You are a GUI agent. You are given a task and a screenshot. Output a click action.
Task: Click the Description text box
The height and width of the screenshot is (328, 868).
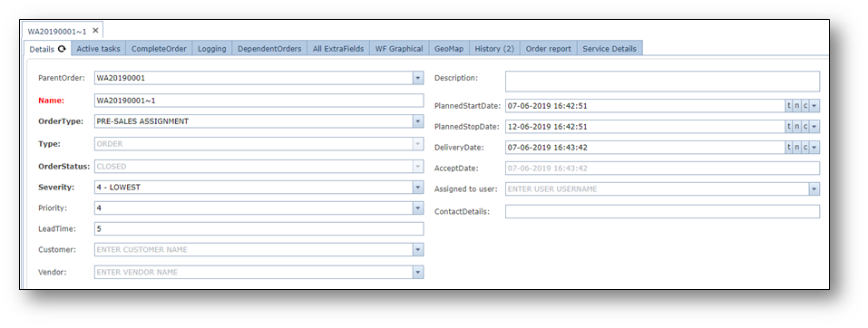[x=662, y=82]
